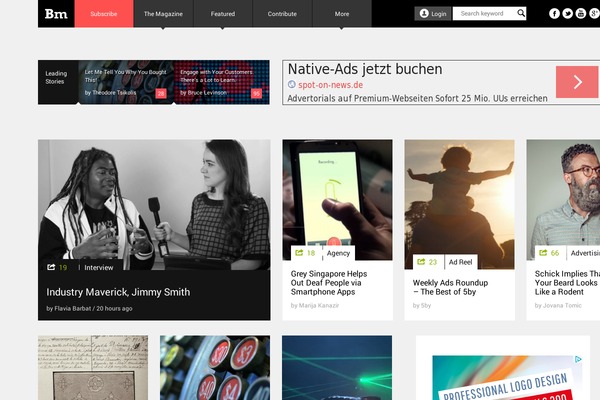This screenshot has height=400, width=600.
Task: Click the green laser beams thumbnail
Action: click(337, 368)
